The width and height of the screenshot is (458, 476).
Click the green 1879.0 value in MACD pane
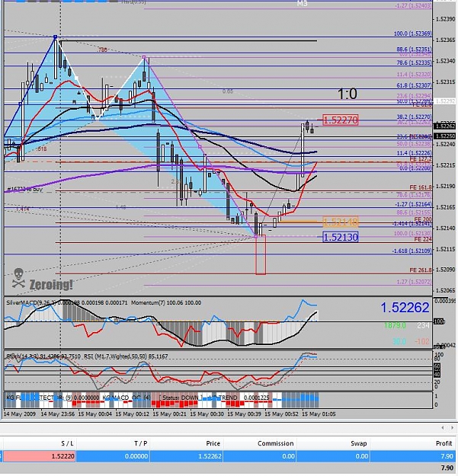pos(395,325)
